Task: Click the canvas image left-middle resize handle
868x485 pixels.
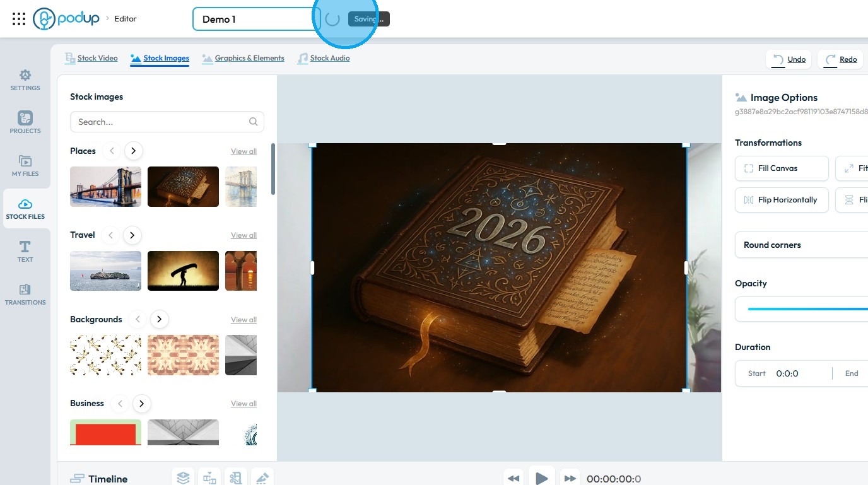Action: [x=312, y=267]
